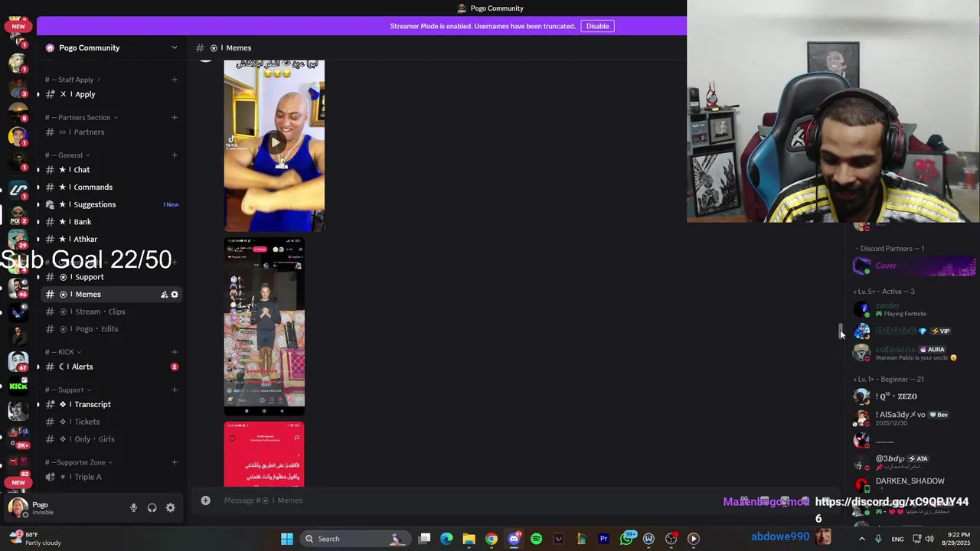980x551 pixels.
Task: Add channel to Supporter Zone category
Action: click(x=175, y=462)
